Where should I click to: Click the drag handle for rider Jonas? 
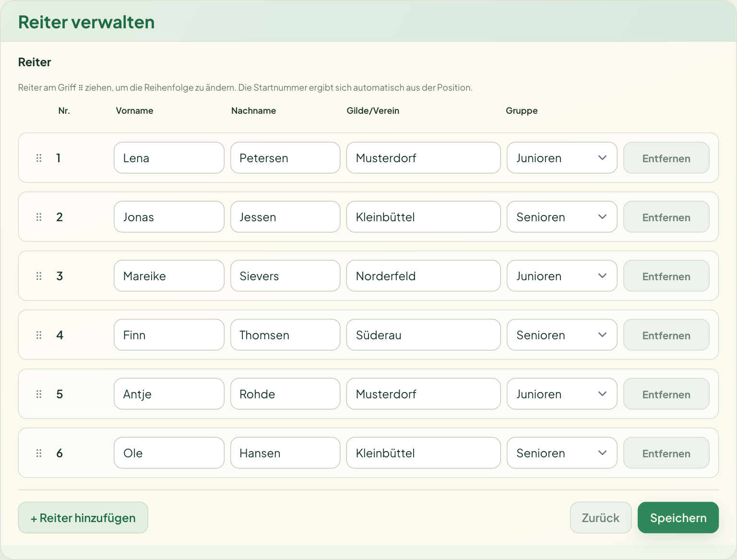39,217
